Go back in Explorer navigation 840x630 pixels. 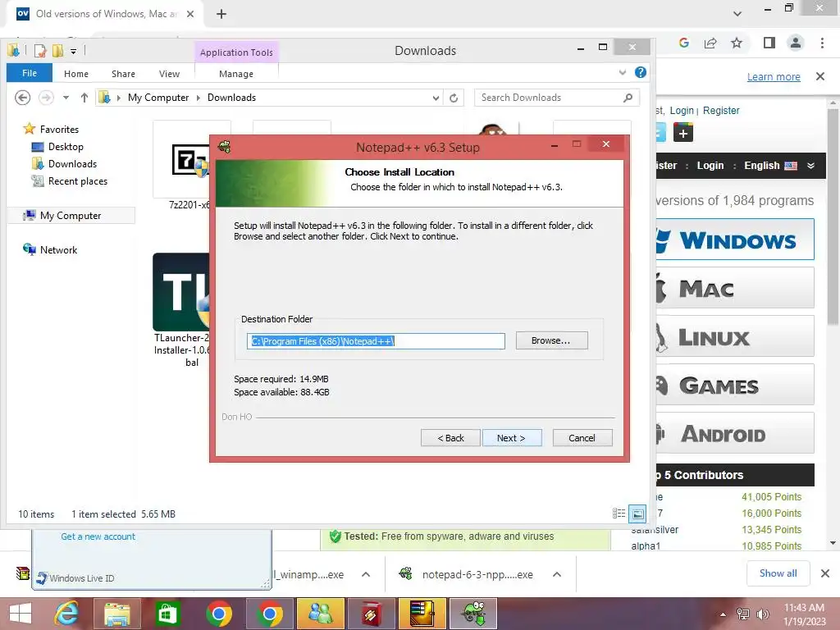[22, 98]
